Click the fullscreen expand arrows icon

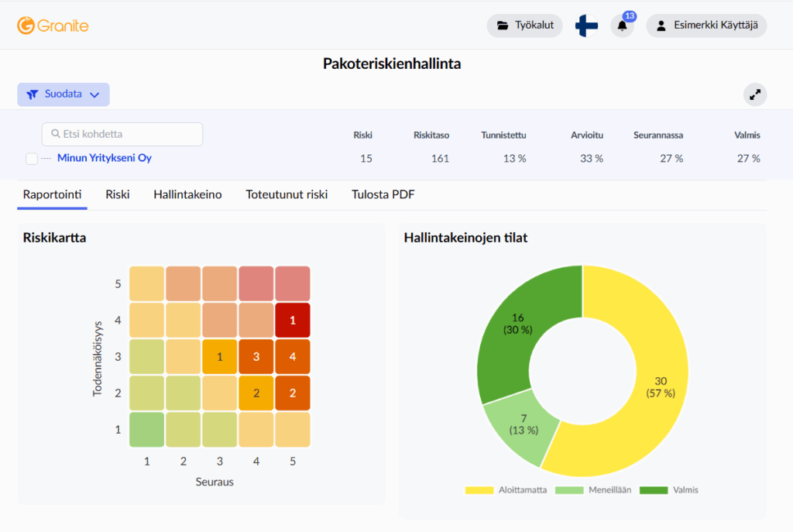coord(754,94)
